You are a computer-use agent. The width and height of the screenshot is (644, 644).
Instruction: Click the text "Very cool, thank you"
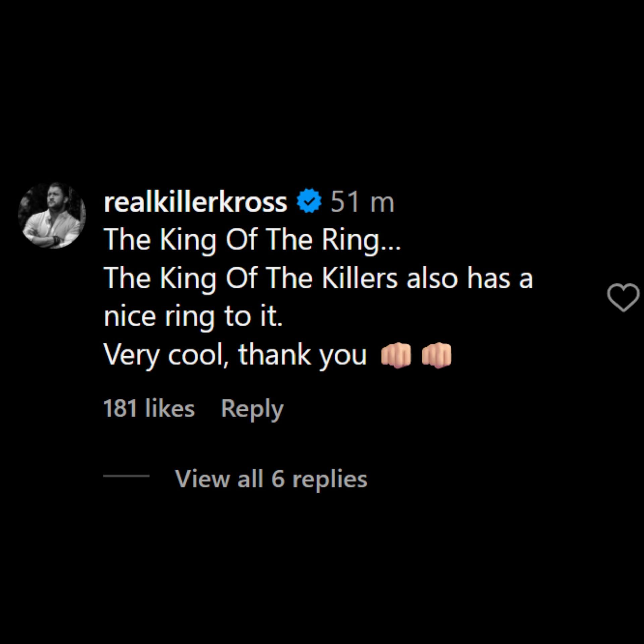235,355
